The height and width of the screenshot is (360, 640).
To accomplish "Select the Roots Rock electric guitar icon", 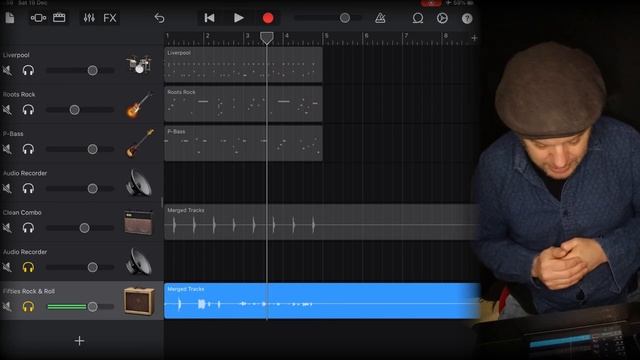I will tap(138, 104).
